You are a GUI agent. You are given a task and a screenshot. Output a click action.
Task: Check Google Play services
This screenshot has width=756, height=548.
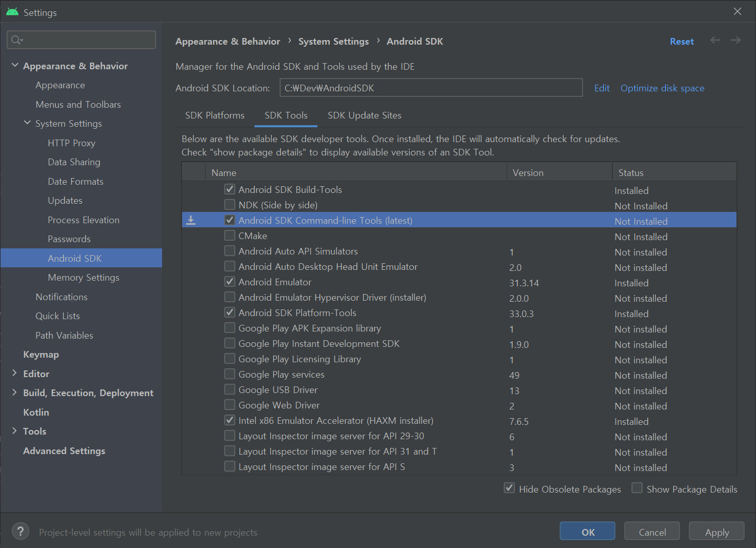(230, 374)
